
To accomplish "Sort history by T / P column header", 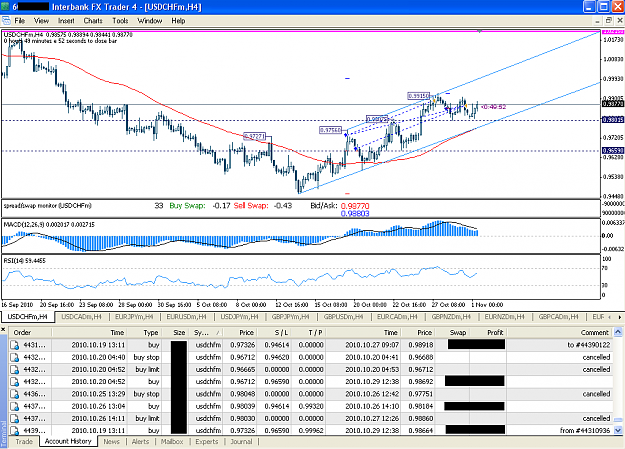I will tap(309, 333).
